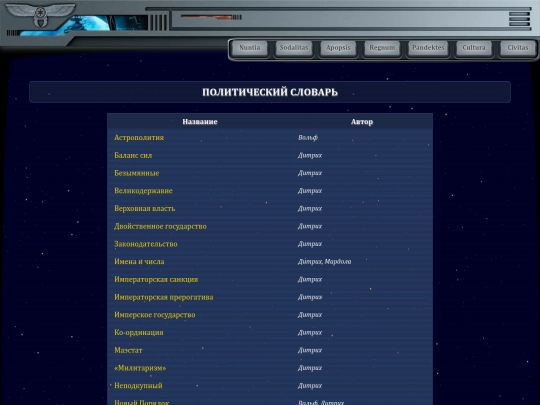This screenshot has height=405, width=540.
Task: Open the Верховная власть entry
Action: tap(145, 208)
